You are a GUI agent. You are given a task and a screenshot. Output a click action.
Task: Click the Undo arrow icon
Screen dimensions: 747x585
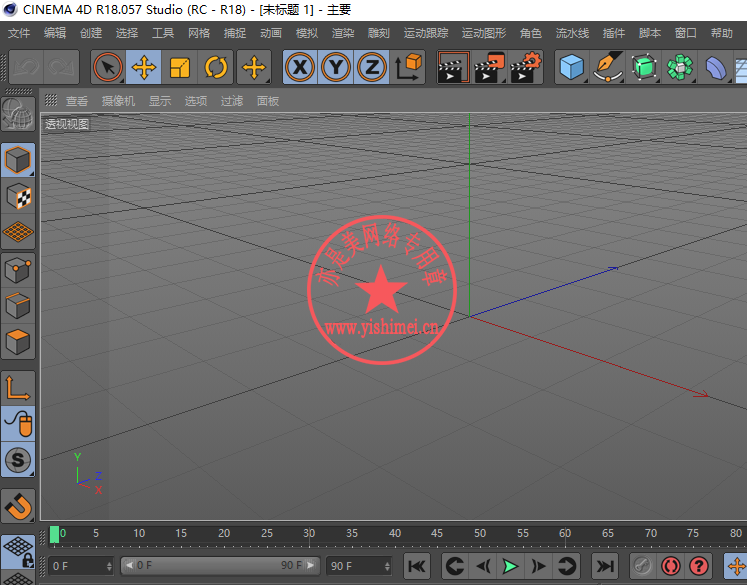[26, 67]
